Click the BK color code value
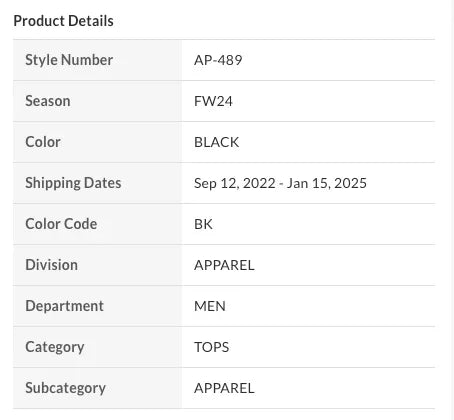 (x=203, y=224)
